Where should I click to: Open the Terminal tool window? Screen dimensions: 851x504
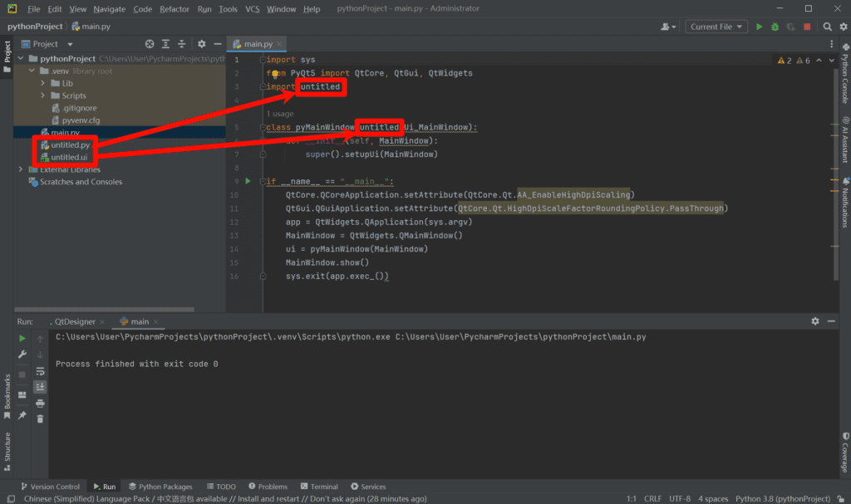pyautogui.click(x=318, y=487)
